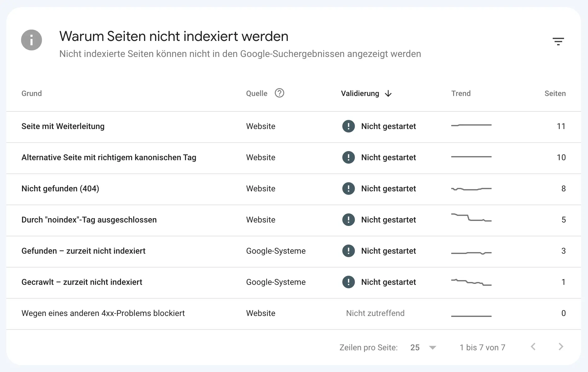588x372 pixels.
Task: Click Website source in the Nicht gefunden (404) row
Action: tap(261, 189)
